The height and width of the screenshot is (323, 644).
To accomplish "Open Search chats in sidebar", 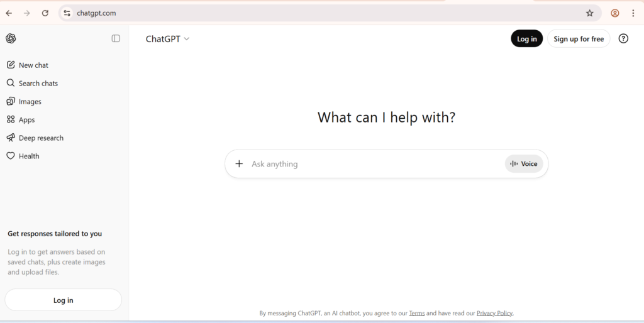I will pyautogui.click(x=38, y=84).
